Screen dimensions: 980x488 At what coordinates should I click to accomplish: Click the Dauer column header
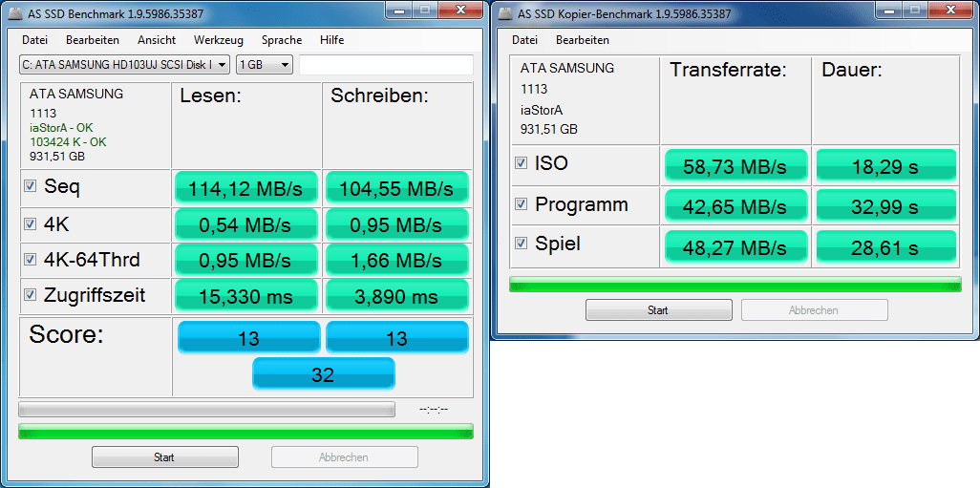tap(851, 70)
